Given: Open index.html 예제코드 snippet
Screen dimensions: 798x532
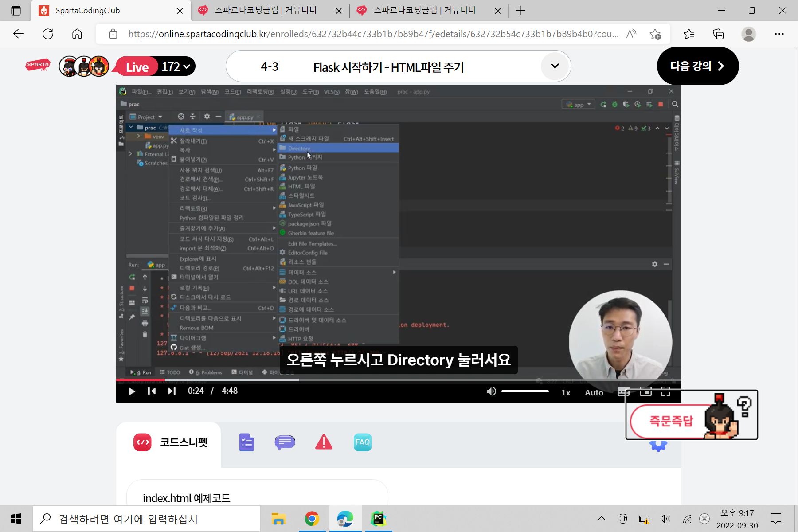Looking at the screenshot, I should 257,498.
